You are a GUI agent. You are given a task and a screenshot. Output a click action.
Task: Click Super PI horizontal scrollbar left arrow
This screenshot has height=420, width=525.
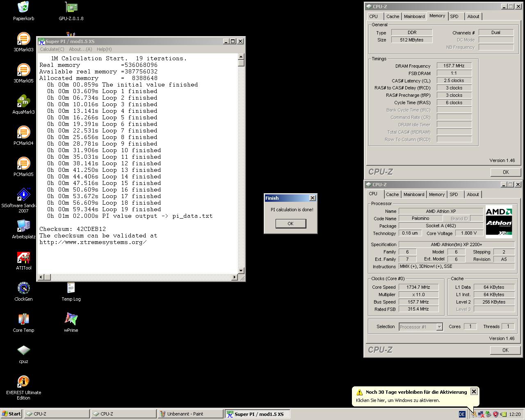(41, 277)
